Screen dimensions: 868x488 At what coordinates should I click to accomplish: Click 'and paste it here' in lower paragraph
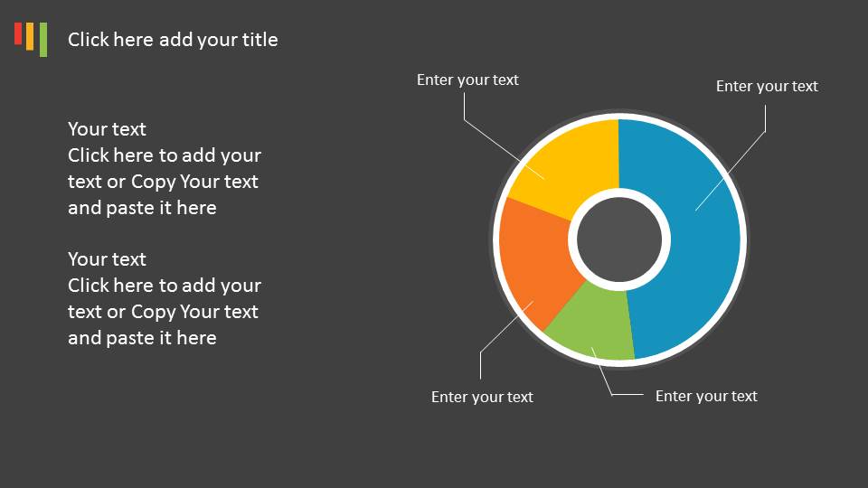point(142,337)
